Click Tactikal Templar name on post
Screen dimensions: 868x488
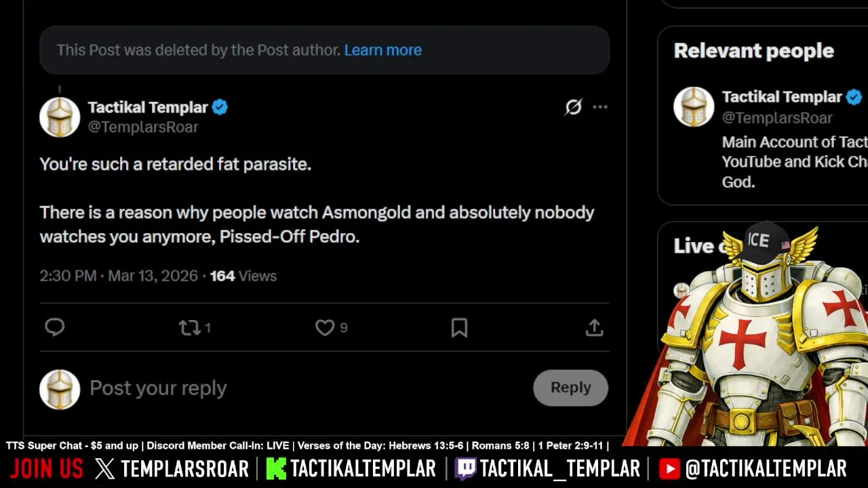(x=148, y=107)
